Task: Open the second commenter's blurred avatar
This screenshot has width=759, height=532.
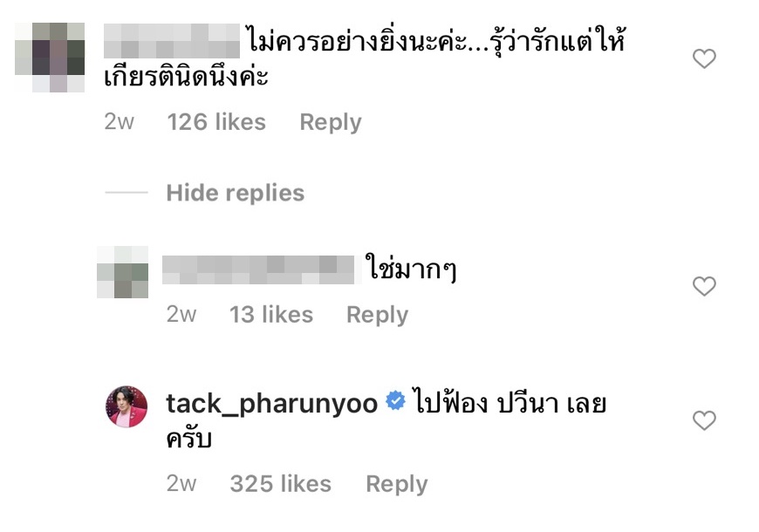Action: pyautogui.click(x=122, y=272)
